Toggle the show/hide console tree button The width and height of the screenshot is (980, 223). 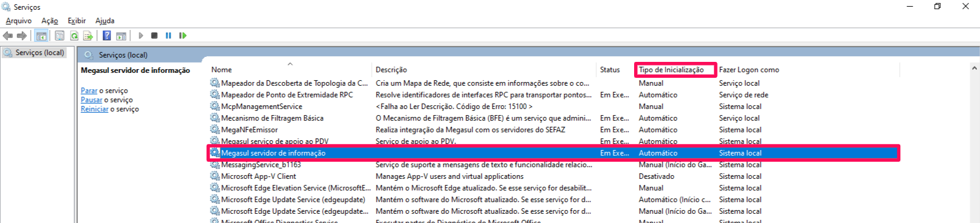click(41, 36)
